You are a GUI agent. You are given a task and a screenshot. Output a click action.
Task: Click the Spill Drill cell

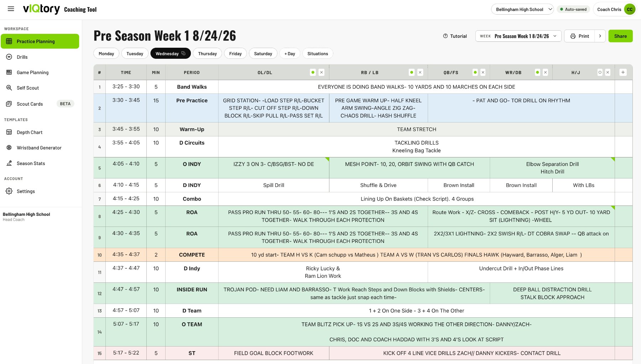274,185
